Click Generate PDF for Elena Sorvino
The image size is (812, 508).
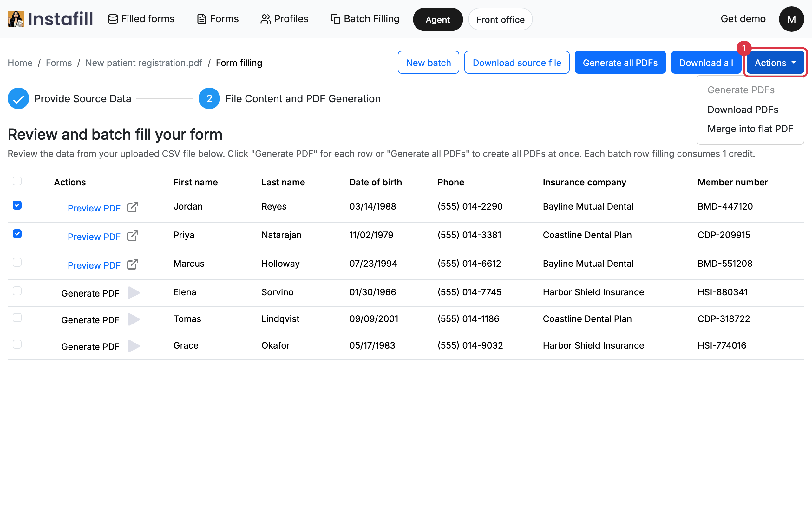90,293
